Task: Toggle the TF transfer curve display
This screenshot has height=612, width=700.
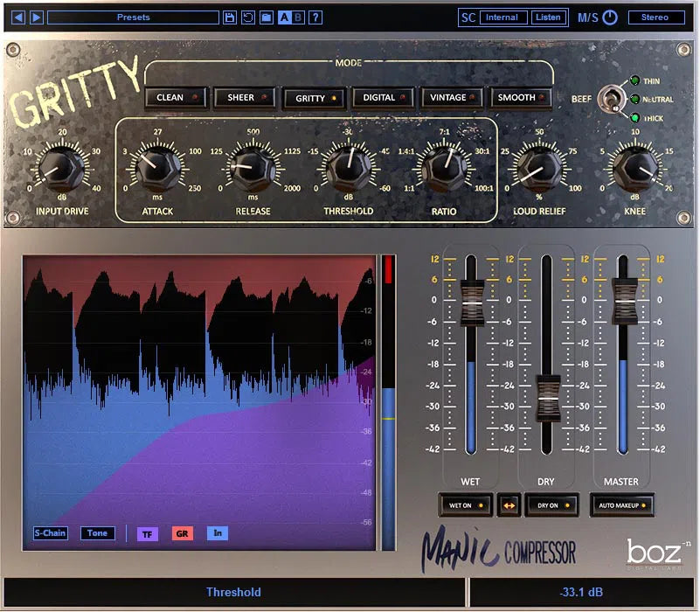Action: 147,533
